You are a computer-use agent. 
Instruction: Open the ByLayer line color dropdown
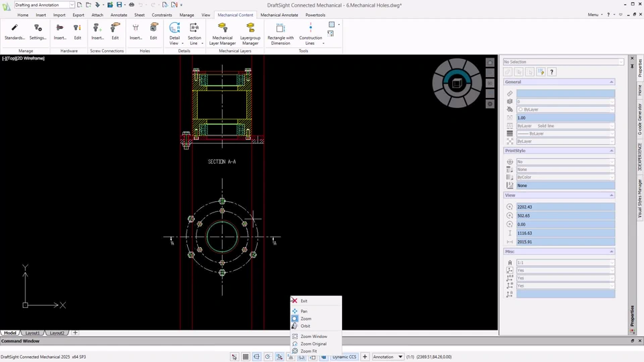point(565,109)
